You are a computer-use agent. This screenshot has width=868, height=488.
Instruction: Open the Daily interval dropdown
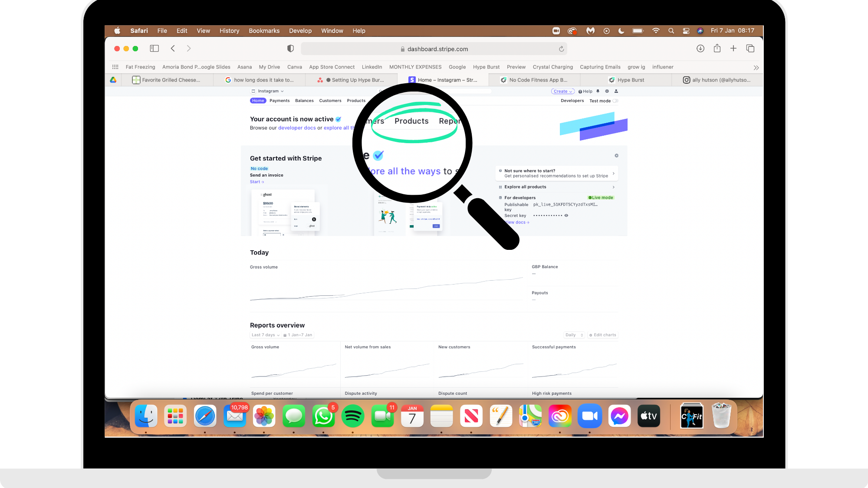click(574, 335)
